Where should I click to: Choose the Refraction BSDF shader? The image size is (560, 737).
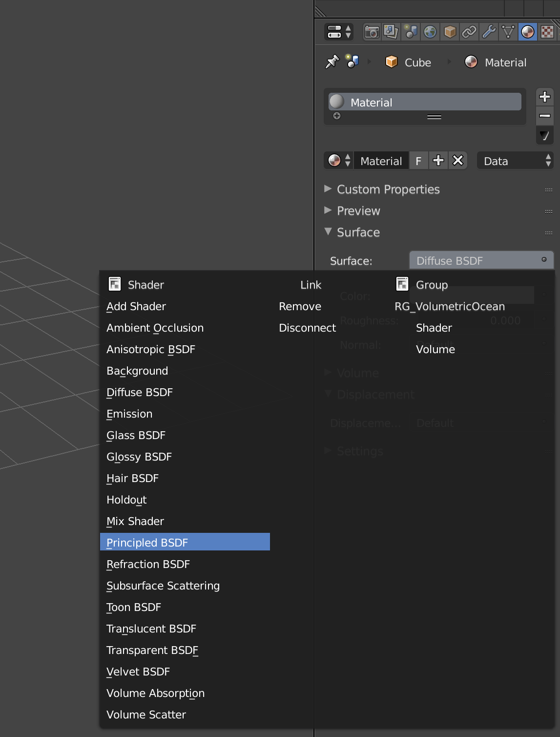[x=185, y=564]
